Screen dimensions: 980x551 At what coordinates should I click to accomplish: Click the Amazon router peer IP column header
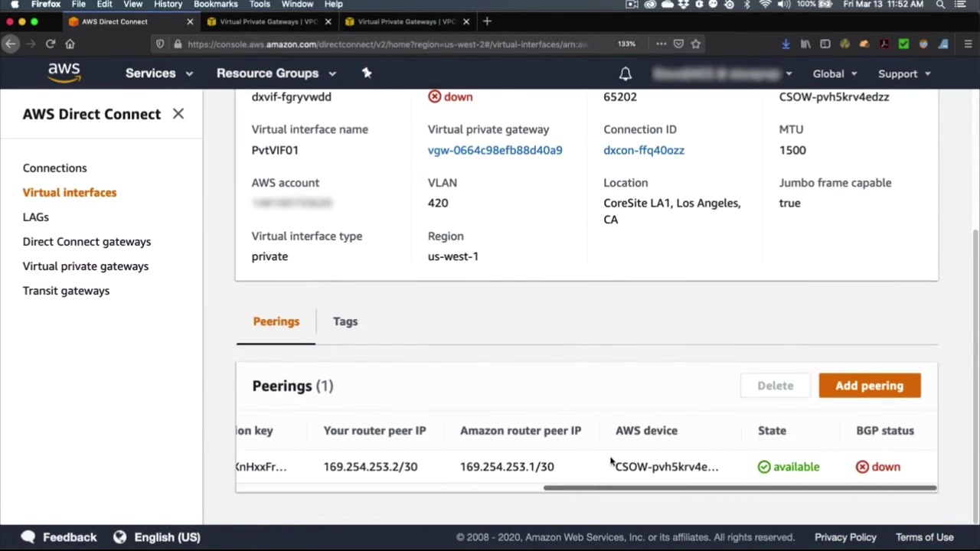[521, 430]
